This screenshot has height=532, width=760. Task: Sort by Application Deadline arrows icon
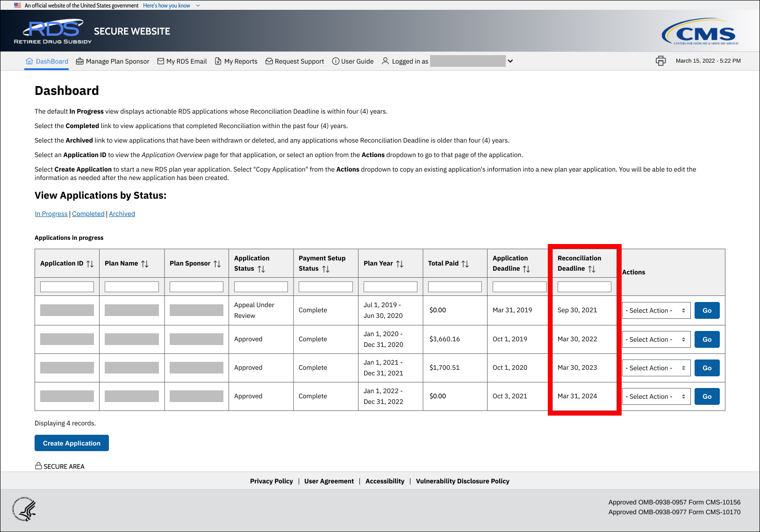pos(526,269)
